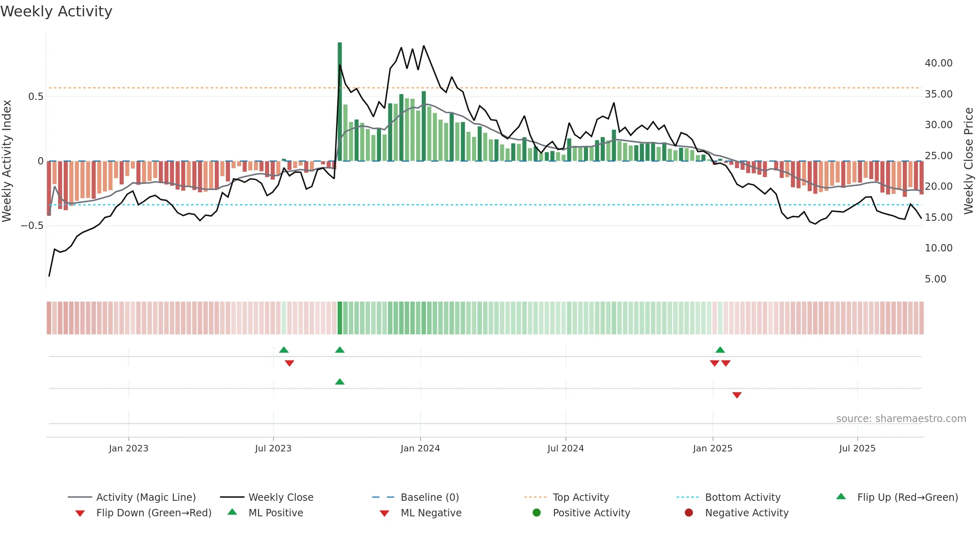980x551 pixels.
Task: Click the Positive Activity green circle icon
Action: (537, 513)
